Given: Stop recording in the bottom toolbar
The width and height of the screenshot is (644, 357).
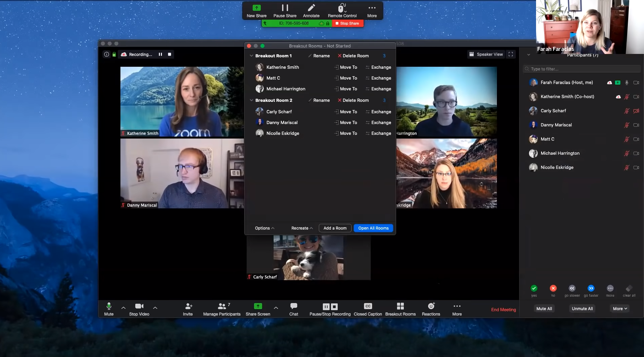Looking at the screenshot, I should point(334,306).
